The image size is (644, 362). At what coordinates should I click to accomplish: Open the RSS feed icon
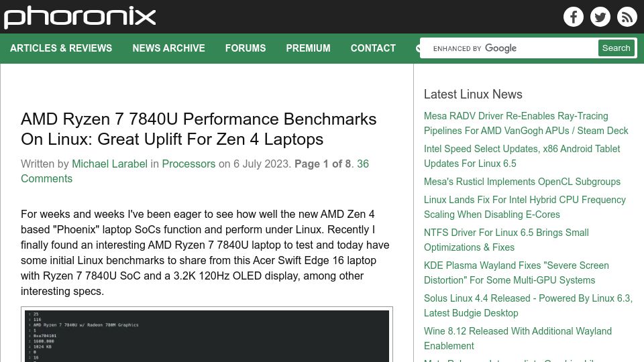(x=627, y=17)
